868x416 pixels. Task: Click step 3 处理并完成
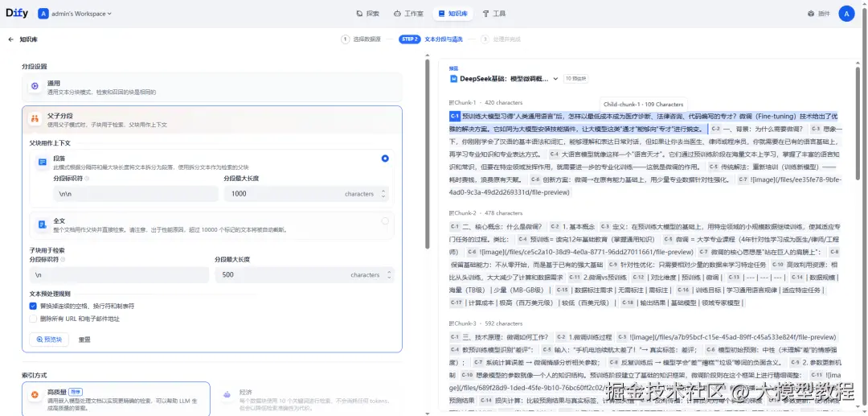point(501,39)
